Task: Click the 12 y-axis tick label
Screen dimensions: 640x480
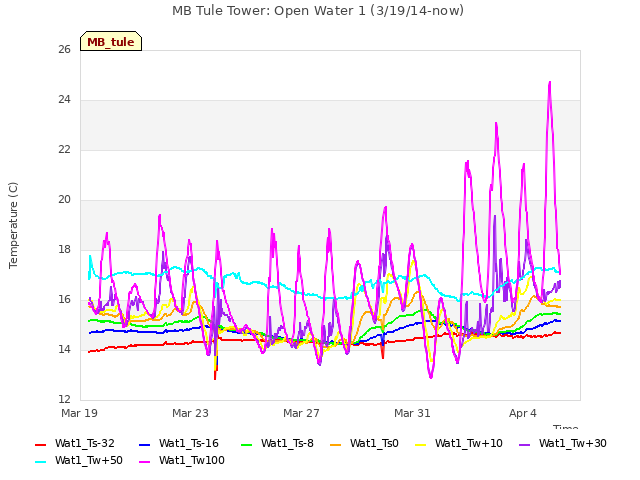Action: point(64,400)
